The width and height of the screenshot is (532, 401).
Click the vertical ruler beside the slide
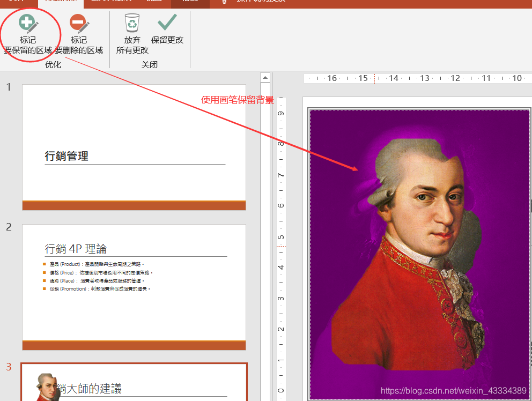point(281,249)
